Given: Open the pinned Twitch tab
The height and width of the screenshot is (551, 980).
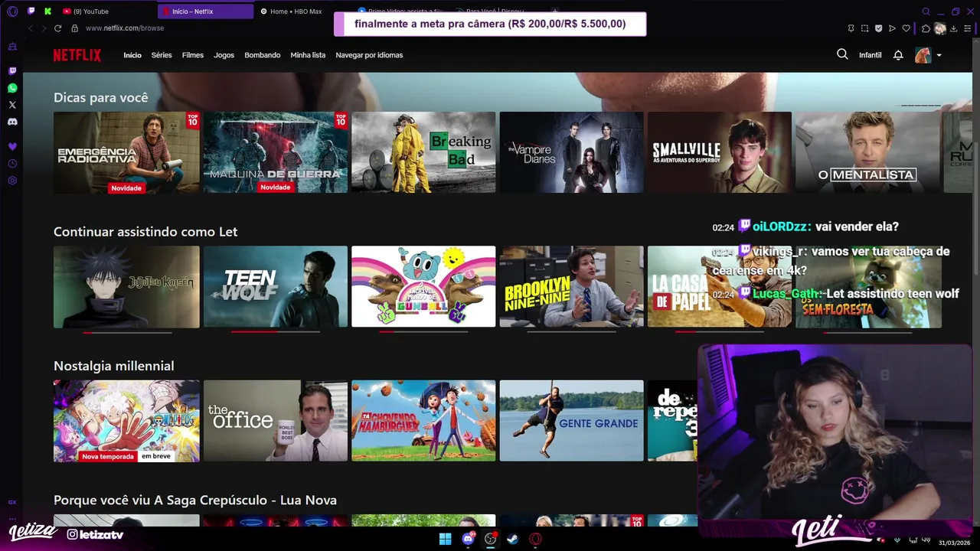Looking at the screenshot, I should [31, 11].
